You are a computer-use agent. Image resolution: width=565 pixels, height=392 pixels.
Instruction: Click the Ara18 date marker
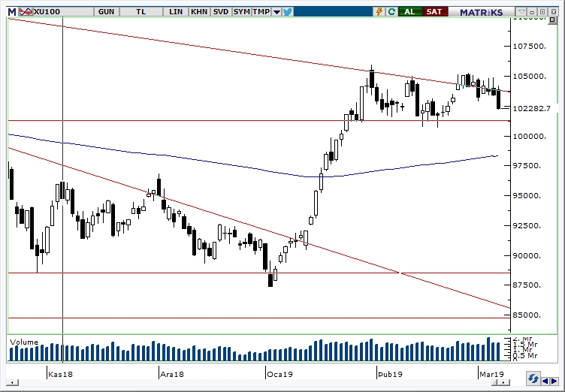point(172,374)
